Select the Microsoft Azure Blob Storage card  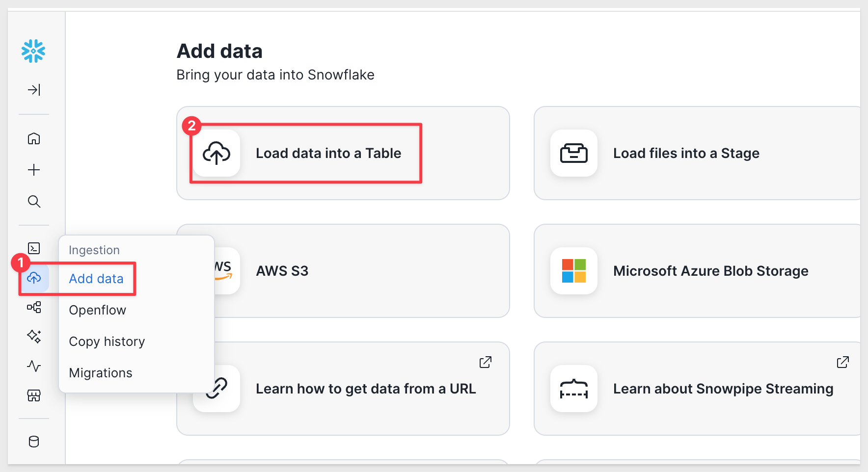tap(710, 271)
